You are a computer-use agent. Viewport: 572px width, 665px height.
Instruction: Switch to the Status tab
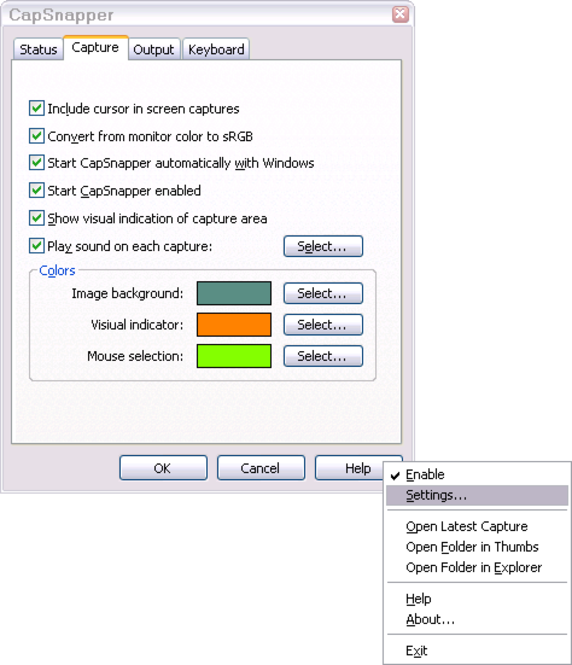click(38, 49)
